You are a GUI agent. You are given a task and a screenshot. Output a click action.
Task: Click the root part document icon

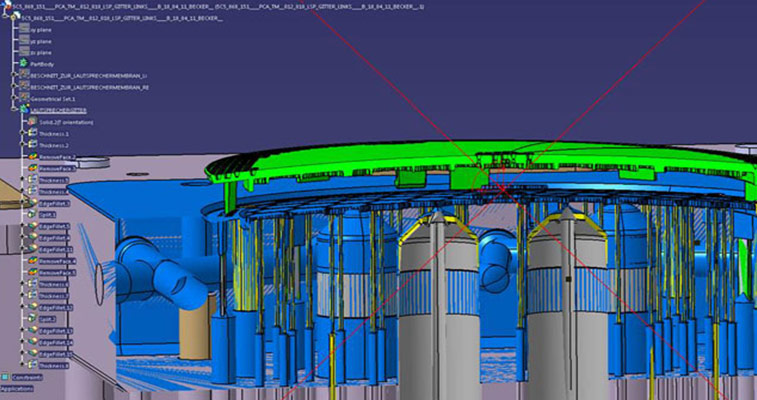[x=8, y=6]
